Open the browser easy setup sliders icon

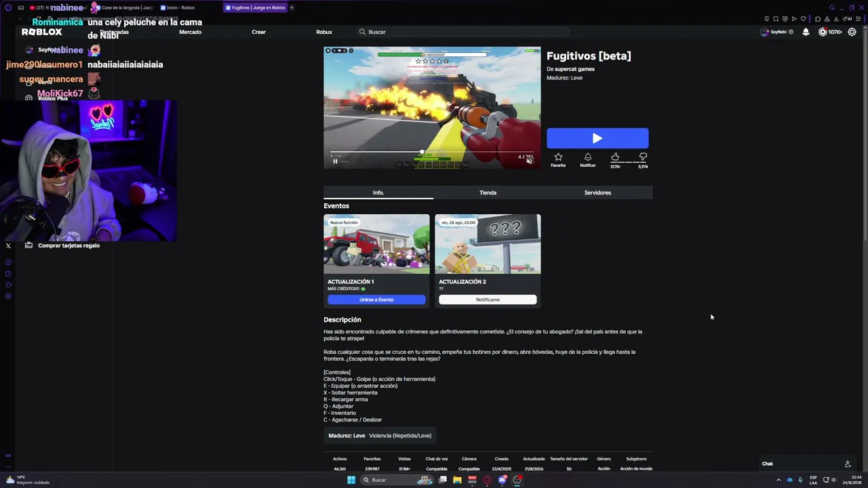(x=859, y=19)
